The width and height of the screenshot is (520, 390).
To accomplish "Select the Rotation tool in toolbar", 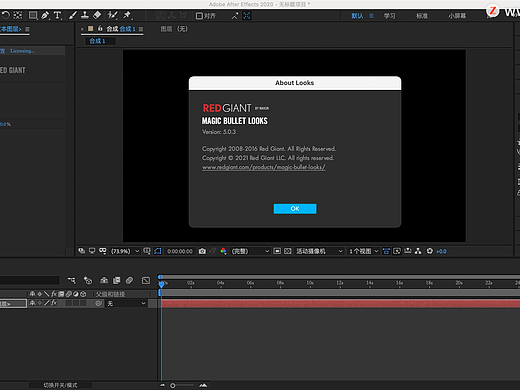I will (6, 15).
